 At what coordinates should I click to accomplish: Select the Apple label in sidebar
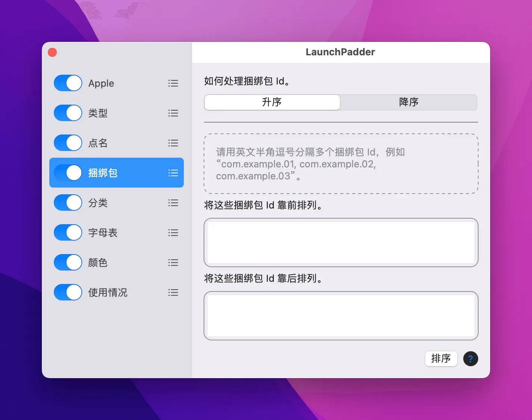(x=101, y=83)
